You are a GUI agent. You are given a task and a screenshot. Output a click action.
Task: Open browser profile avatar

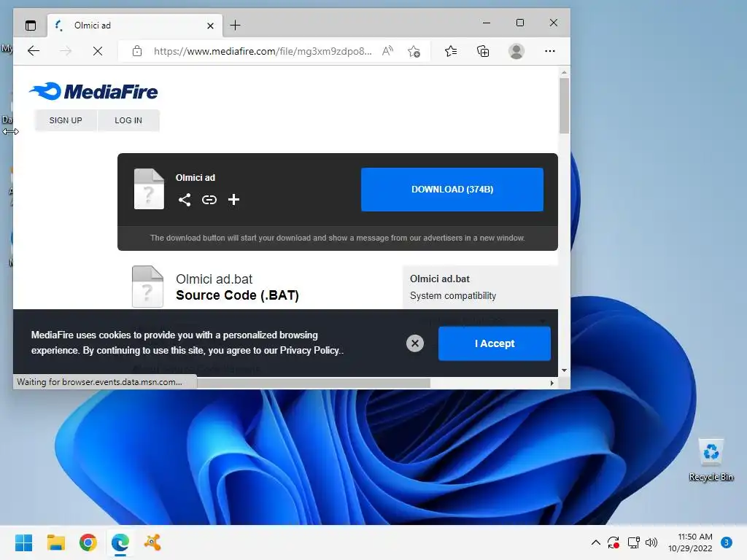pyautogui.click(x=516, y=51)
